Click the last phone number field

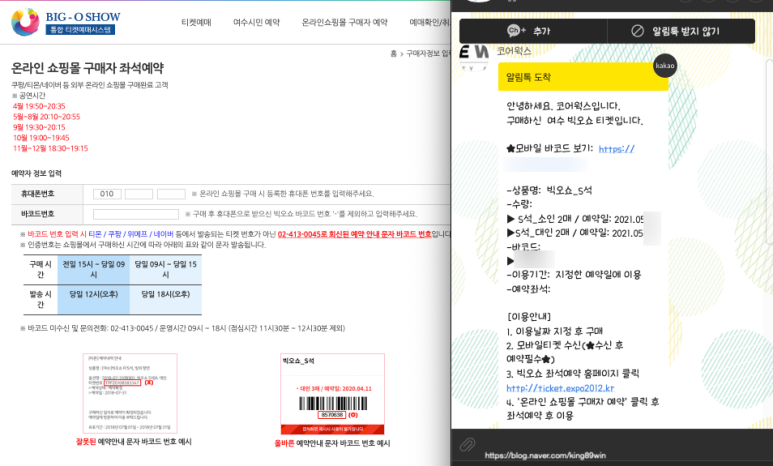tap(171, 194)
